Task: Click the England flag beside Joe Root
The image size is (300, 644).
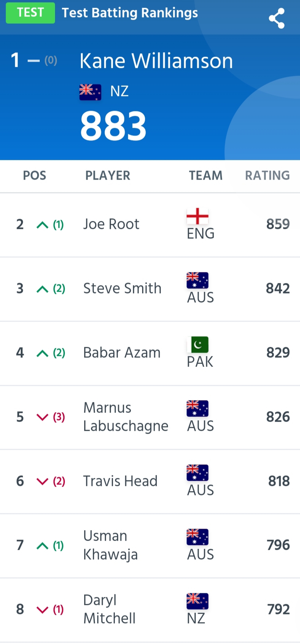Action: [197, 216]
